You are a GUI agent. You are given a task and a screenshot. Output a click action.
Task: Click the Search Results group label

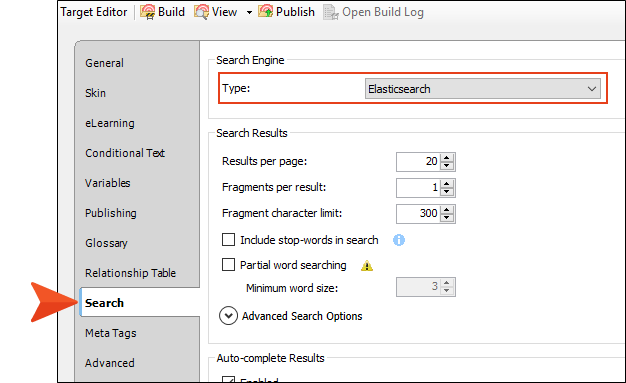click(252, 133)
